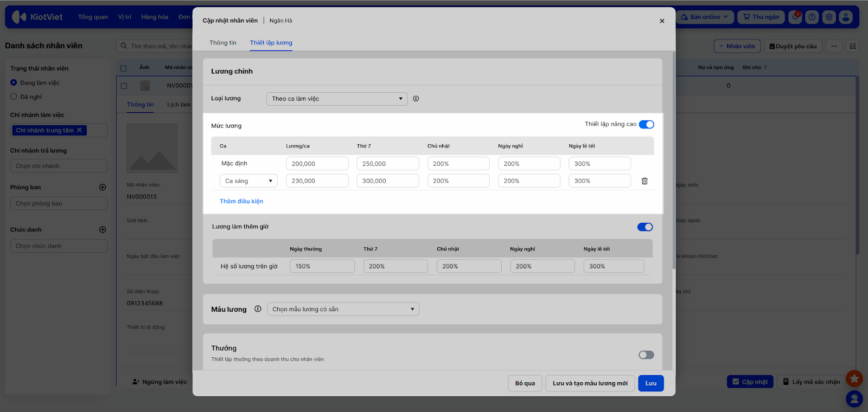The image size is (868, 412).
Task: Add new Chức danh with plus icon
Action: pos(103,230)
